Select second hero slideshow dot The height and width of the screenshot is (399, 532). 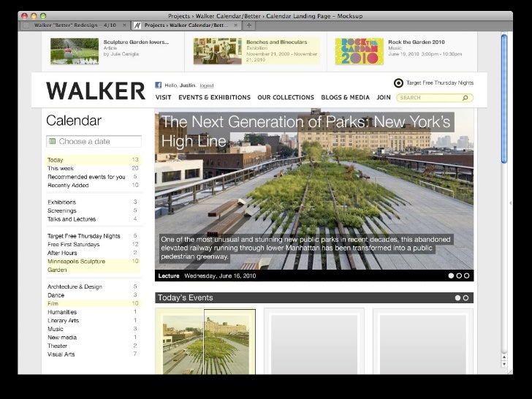[459, 275]
